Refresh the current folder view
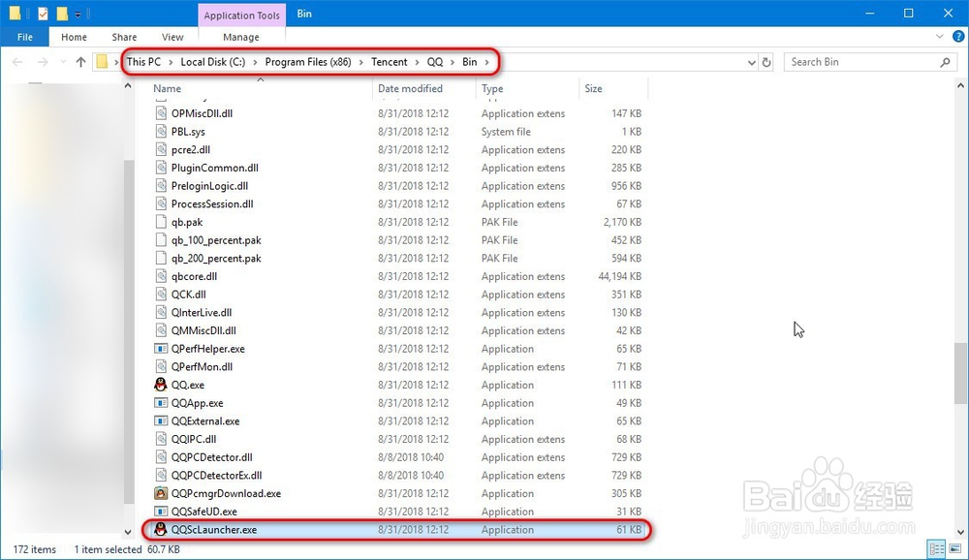This screenshot has width=969, height=560. [765, 61]
